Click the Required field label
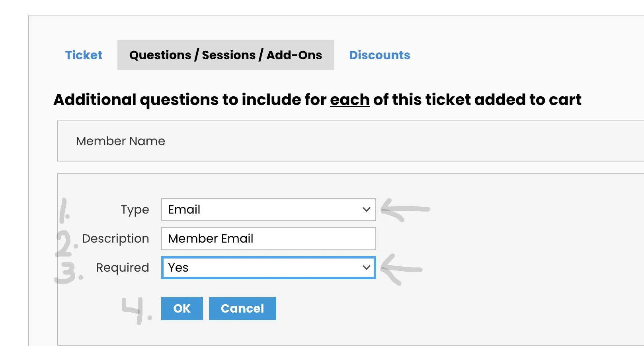The width and height of the screenshot is (644, 346). (x=123, y=268)
